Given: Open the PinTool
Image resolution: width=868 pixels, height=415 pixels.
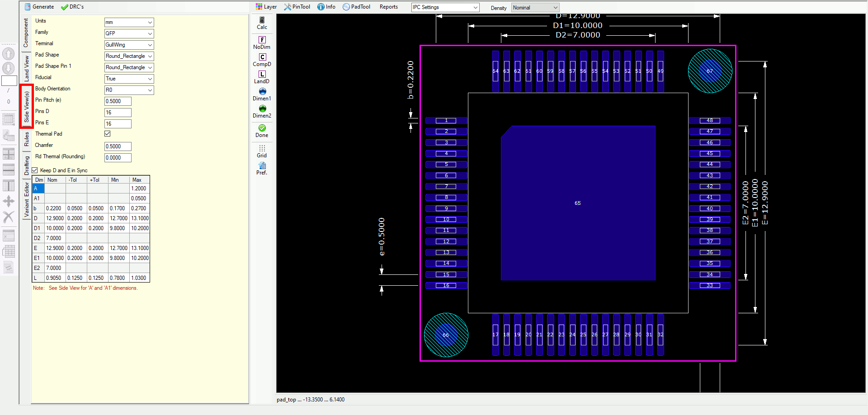Looking at the screenshot, I should tap(297, 7).
